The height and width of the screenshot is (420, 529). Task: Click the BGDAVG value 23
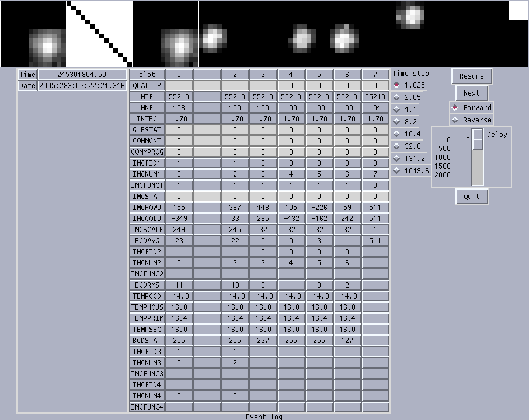tap(179, 241)
